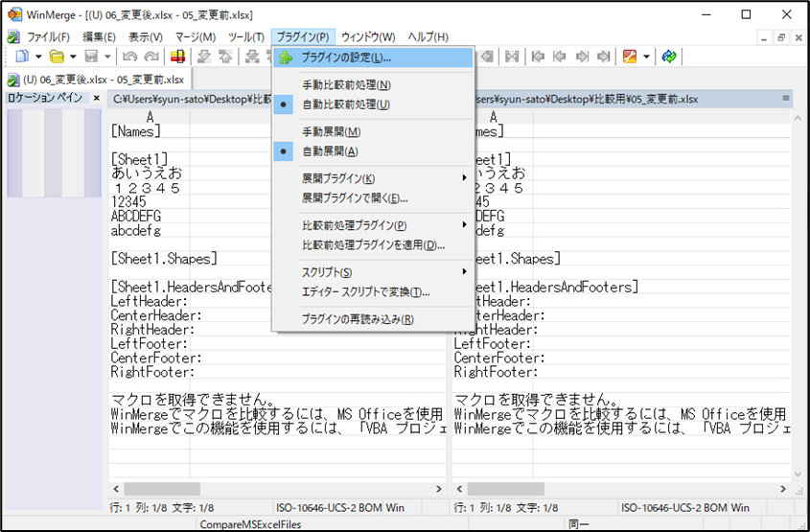Choose プラグインの再読み込み from menu
This screenshot has height=532, width=810.
pyautogui.click(x=358, y=319)
